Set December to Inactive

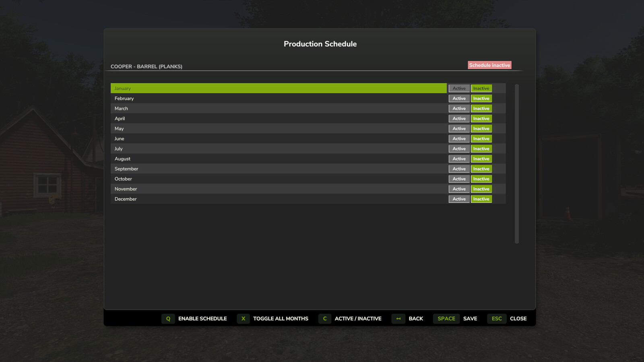(481, 199)
